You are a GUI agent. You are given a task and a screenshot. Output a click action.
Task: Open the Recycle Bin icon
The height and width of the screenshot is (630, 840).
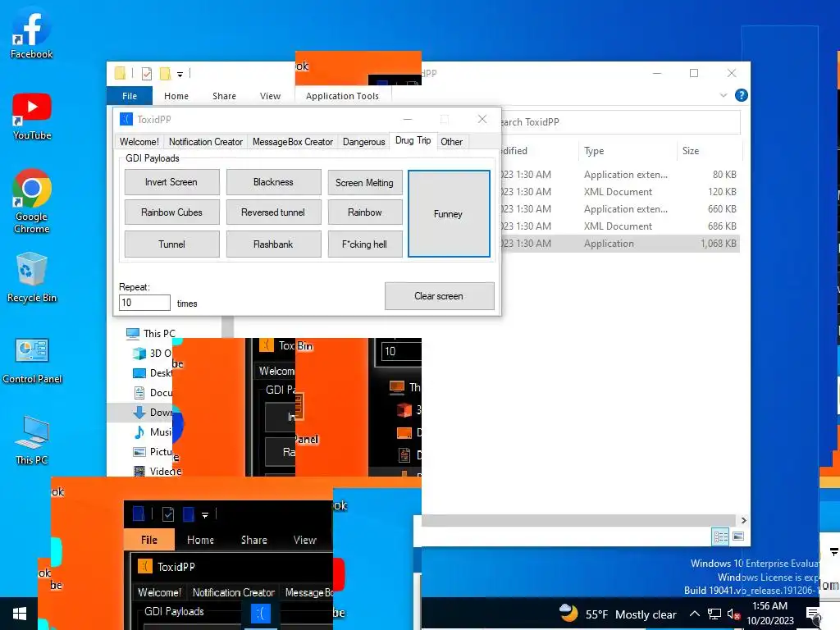coord(32,277)
